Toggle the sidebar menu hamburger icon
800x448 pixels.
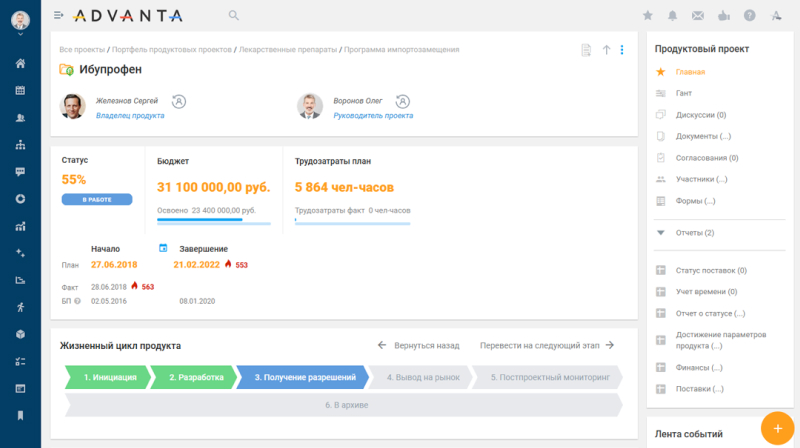59,15
